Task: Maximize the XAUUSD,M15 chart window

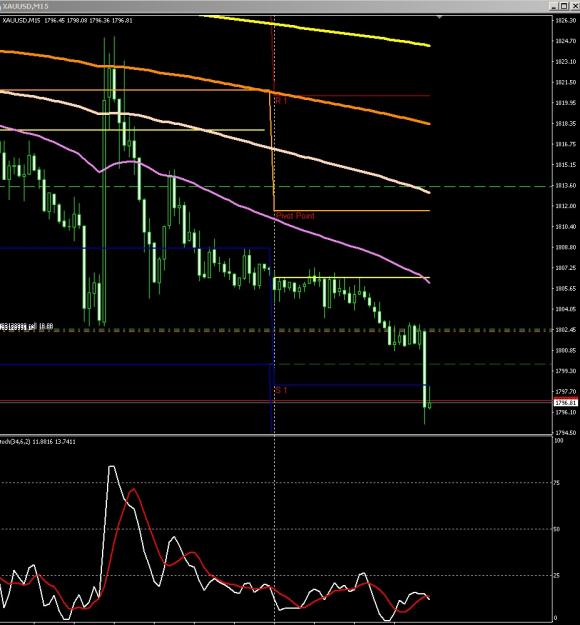Action: (564, 6)
